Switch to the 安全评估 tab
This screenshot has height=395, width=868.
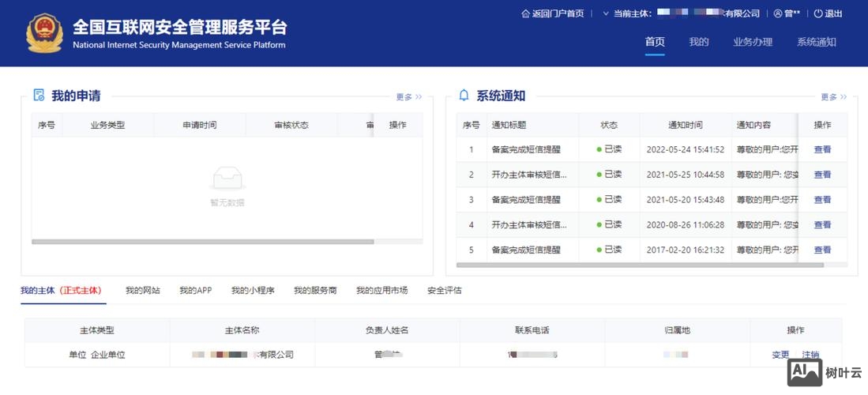[x=445, y=290]
